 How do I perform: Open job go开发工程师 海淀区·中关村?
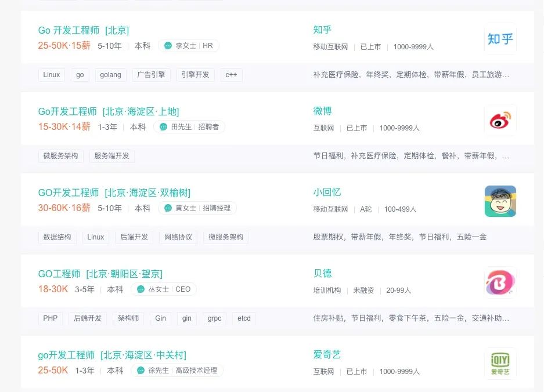coord(112,355)
